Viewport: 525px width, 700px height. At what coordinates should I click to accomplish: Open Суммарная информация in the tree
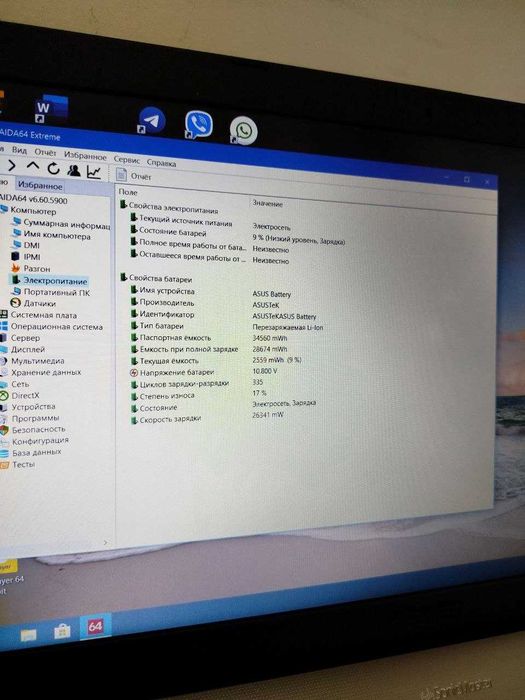click(x=62, y=224)
